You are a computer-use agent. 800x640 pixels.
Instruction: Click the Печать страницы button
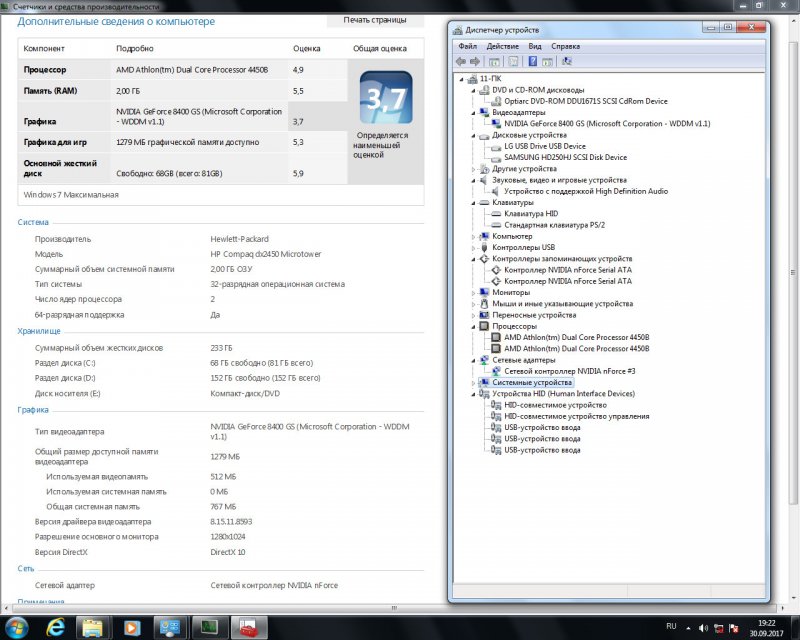375,19
